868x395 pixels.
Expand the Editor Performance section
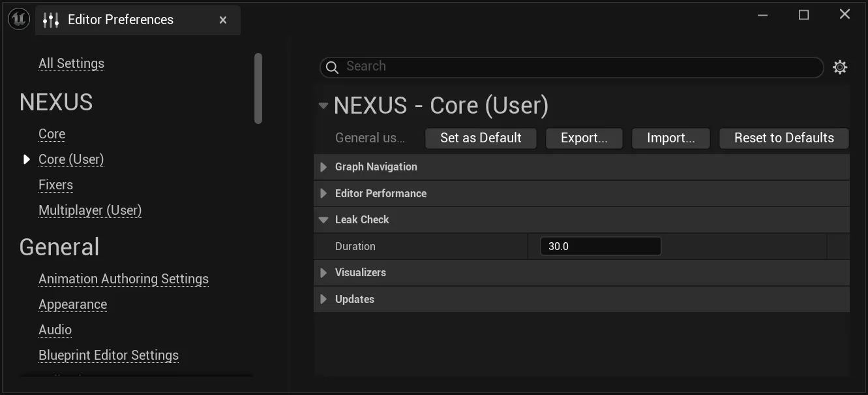(x=323, y=193)
